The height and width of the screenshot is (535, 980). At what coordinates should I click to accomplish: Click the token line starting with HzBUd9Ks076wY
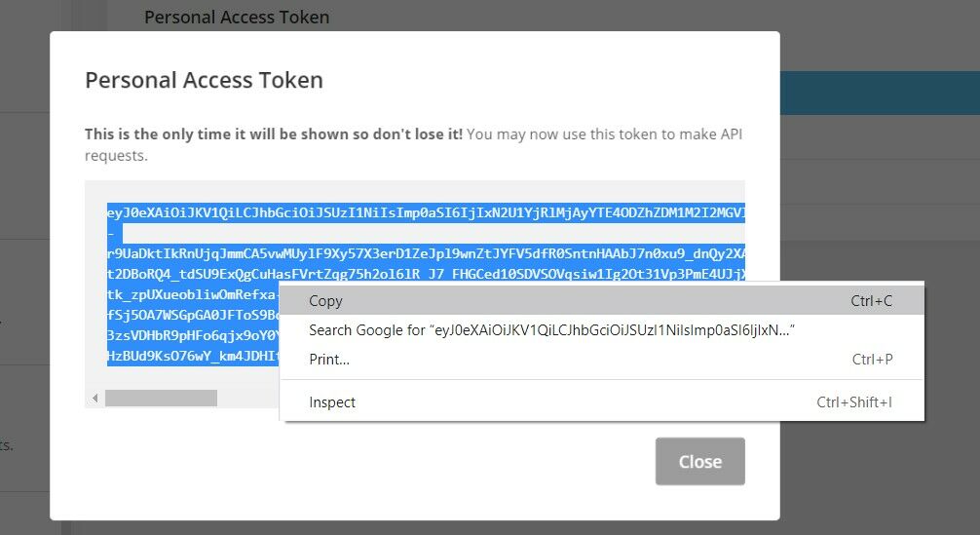[193, 357]
